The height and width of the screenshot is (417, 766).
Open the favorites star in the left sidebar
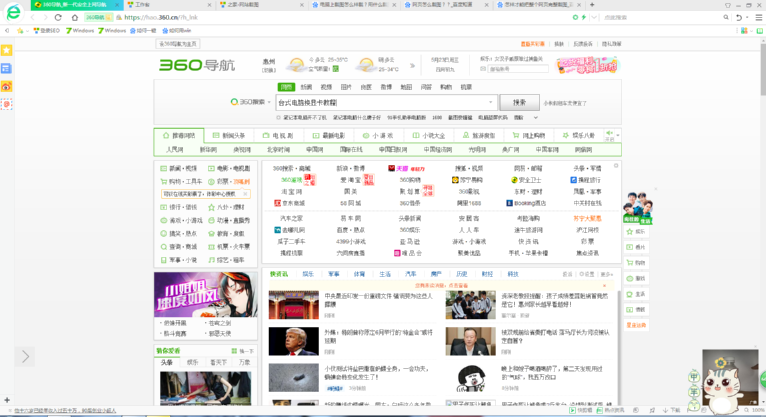coord(6,50)
